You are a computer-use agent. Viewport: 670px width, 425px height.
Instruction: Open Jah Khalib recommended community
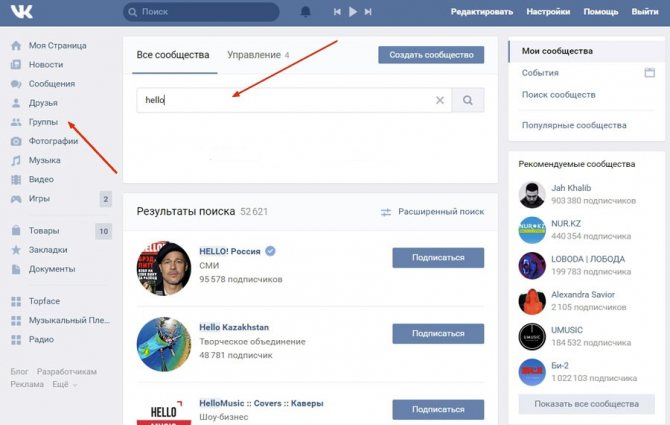(571, 188)
